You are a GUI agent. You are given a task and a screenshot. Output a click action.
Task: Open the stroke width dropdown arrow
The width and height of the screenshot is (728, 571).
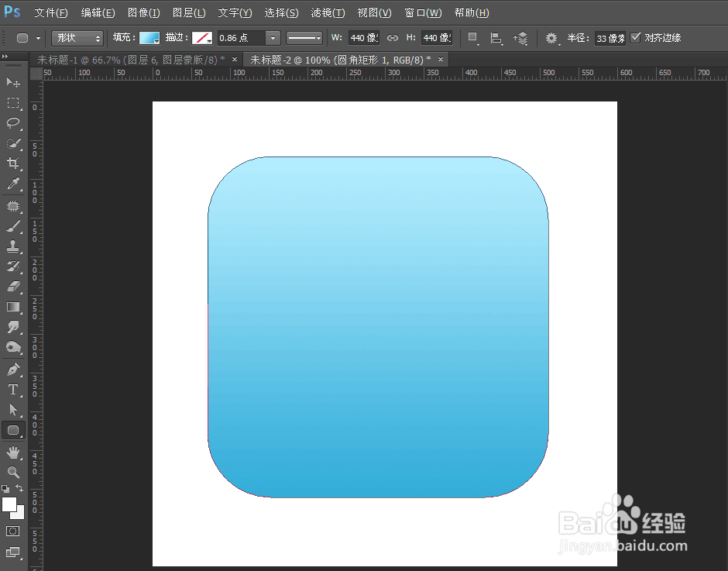(273, 38)
